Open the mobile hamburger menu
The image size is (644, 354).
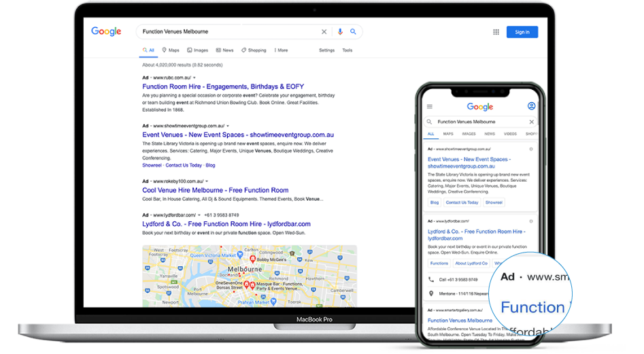[x=429, y=107]
